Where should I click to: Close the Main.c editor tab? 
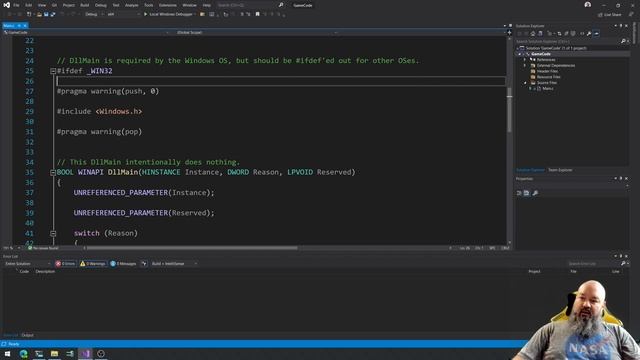[25, 26]
